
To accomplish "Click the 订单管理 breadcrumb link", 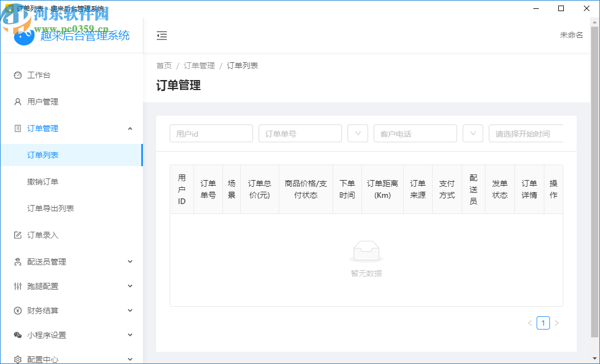I will 199,65.
